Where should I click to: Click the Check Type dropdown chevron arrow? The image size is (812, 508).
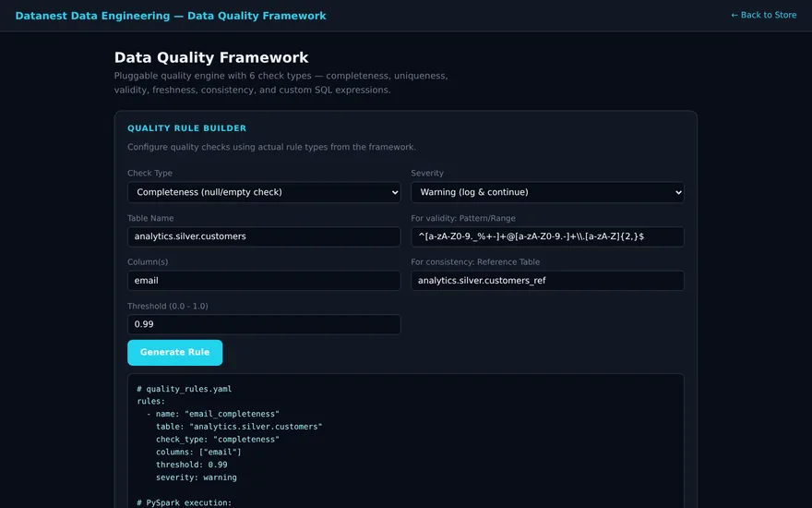pos(395,193)
